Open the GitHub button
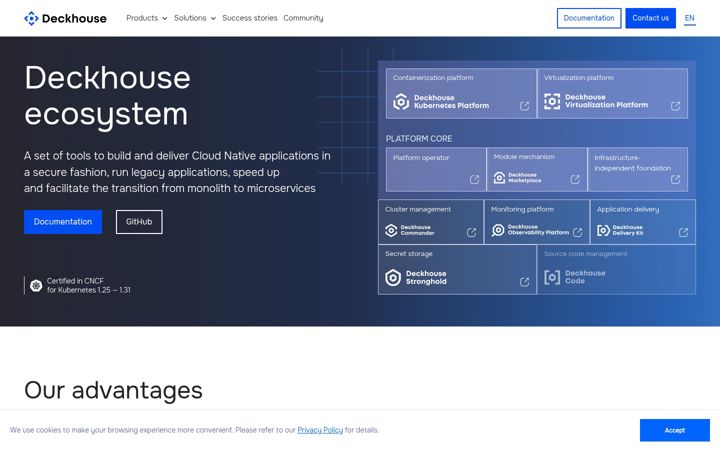The height and width of the screenshot is (450, 720). pos(139,222)
